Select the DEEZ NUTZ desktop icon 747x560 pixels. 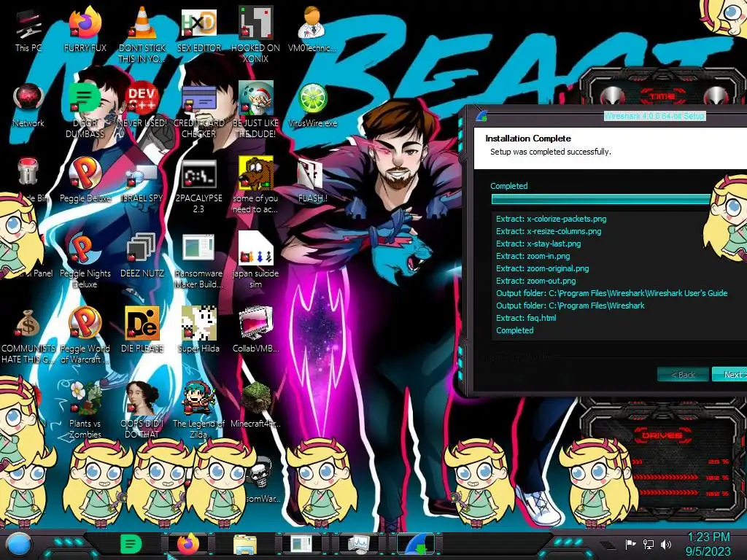[142, 255]
